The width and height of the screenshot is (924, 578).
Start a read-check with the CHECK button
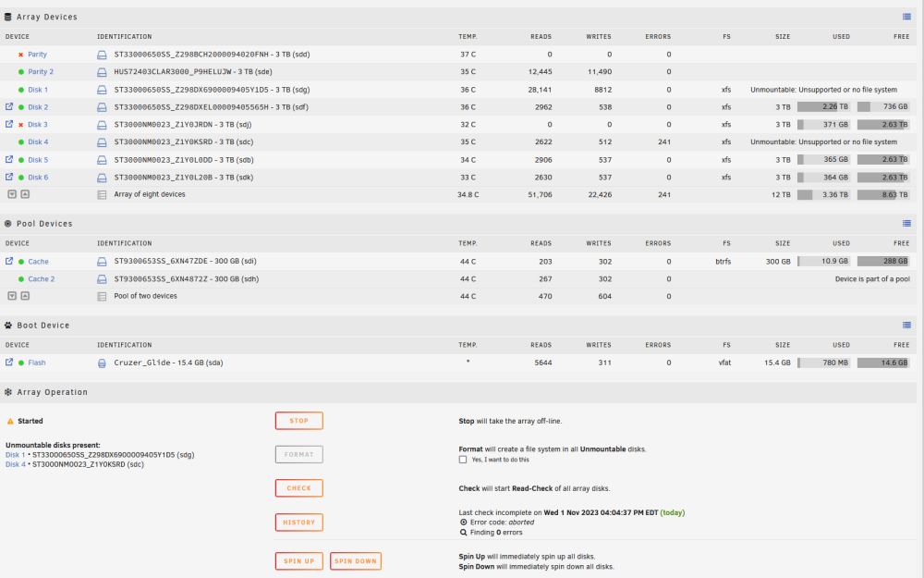(x=298, y=487)
